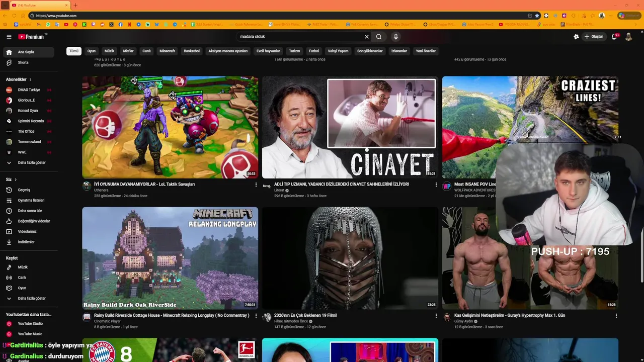Open title İYİ OYUNUMA DAYANAMIYORLAR - LoL Taktik Savaşları

click(144, 185)
